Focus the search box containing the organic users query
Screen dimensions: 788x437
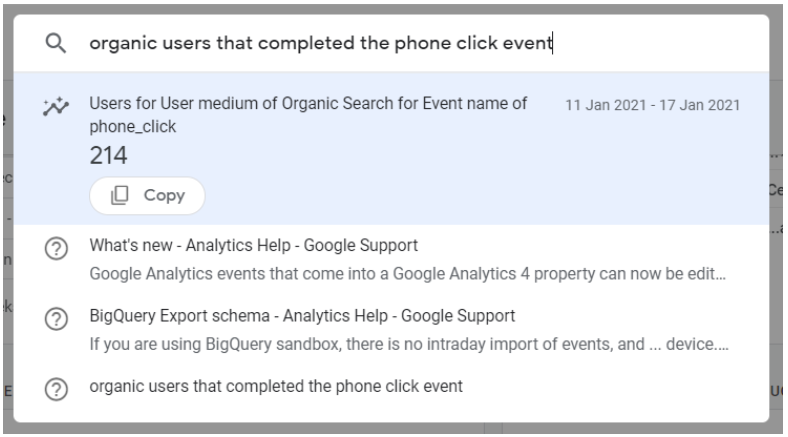coord(400,43)
